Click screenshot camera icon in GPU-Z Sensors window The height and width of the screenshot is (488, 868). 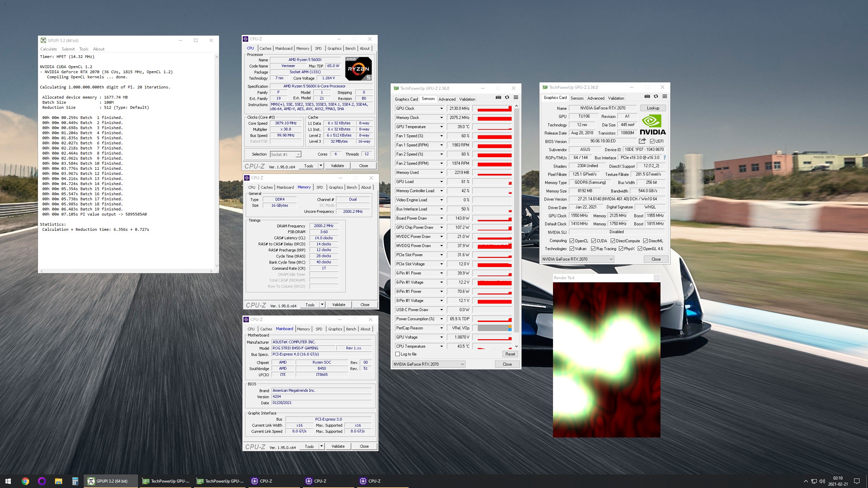pyautogui.click(x=498, y=98)
